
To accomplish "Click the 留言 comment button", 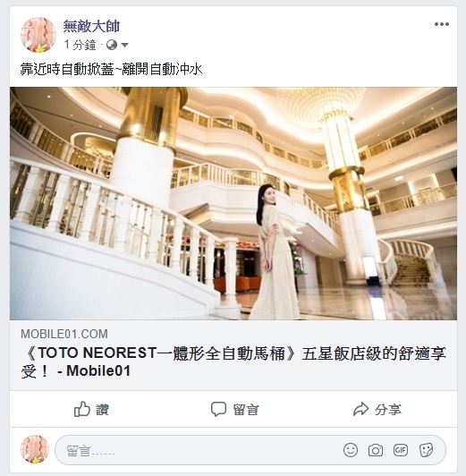I will [234, 409].
